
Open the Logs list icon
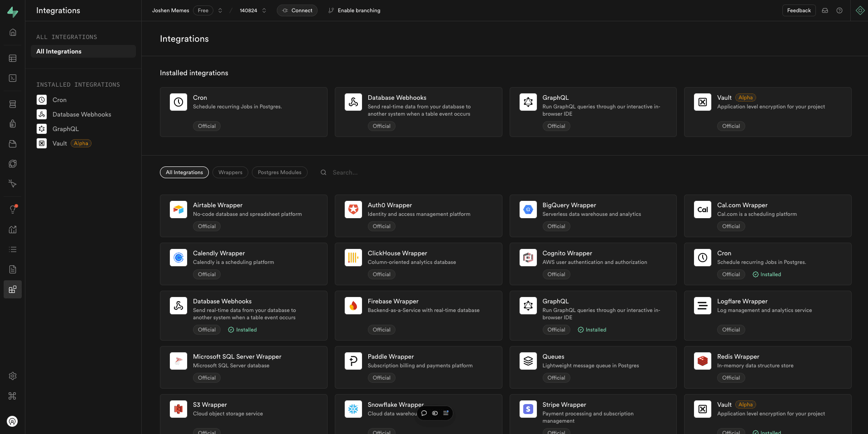point(13,249)
